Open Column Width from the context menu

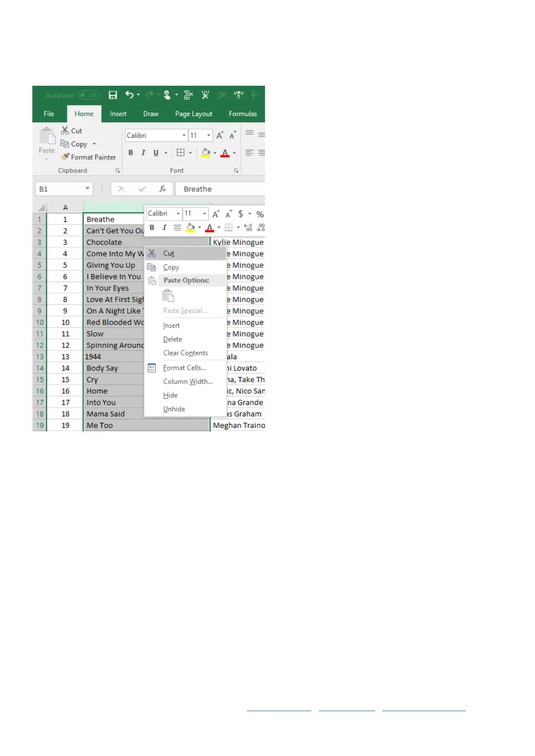(186, 382)
